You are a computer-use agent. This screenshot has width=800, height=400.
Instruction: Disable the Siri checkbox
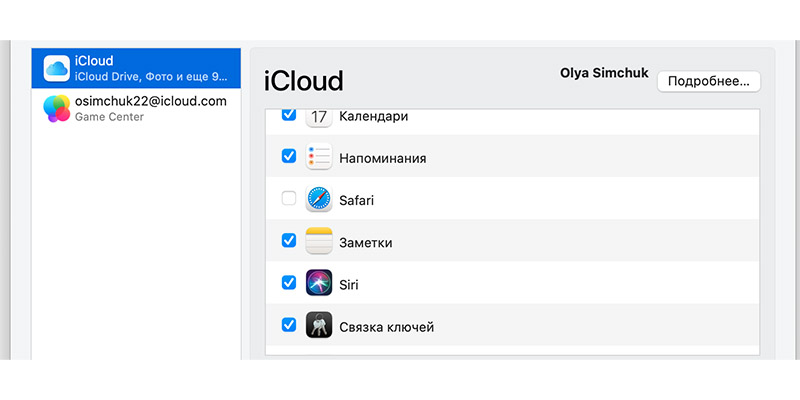[x=289, y=282]
